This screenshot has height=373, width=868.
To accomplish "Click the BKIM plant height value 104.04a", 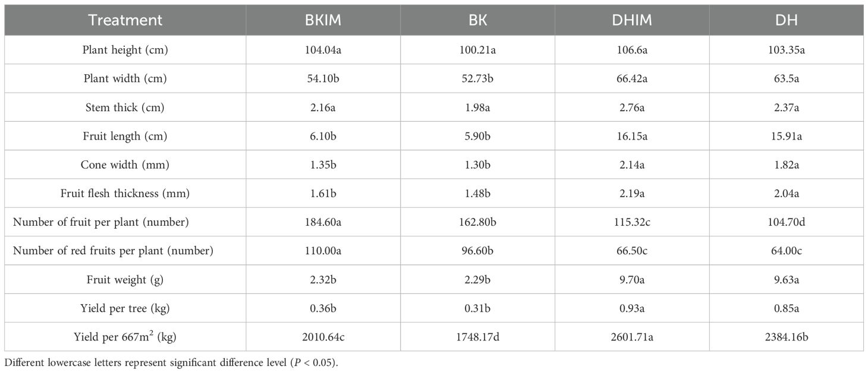I will click(323, 50).
